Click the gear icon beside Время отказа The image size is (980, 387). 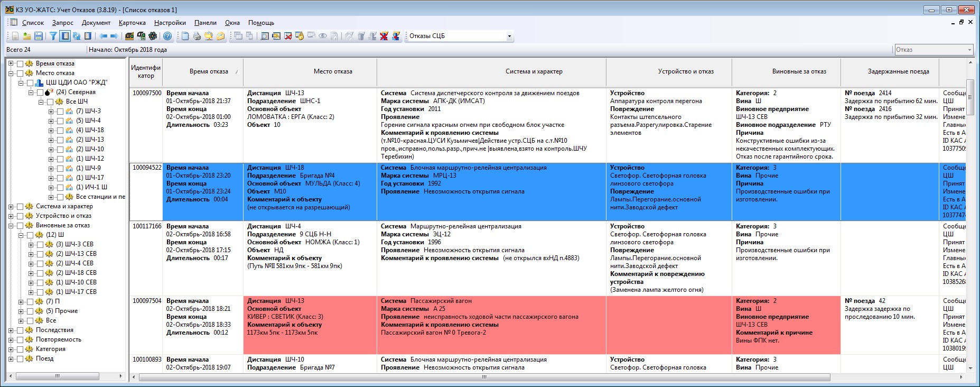click(x=30, y=63)
